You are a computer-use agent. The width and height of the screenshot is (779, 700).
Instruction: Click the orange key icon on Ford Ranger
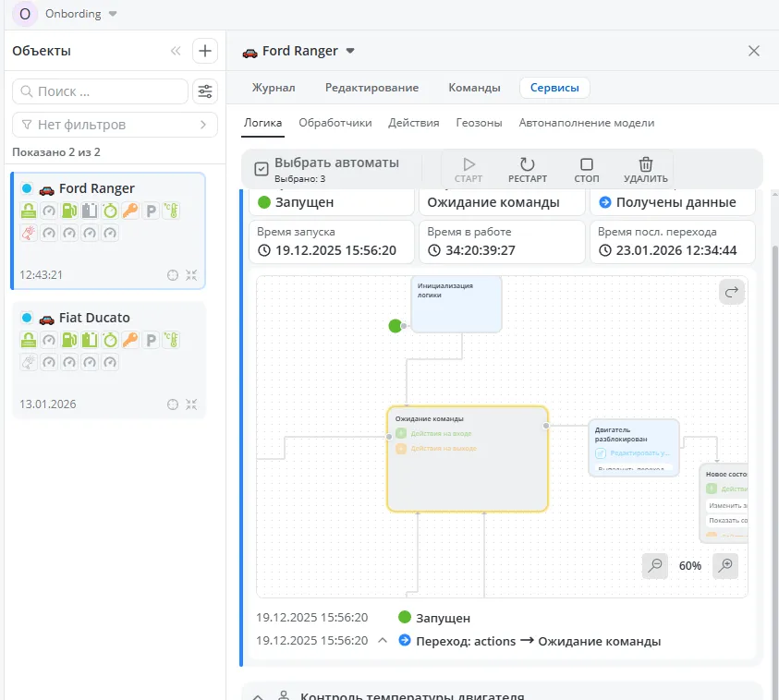[x=130, y=211]
